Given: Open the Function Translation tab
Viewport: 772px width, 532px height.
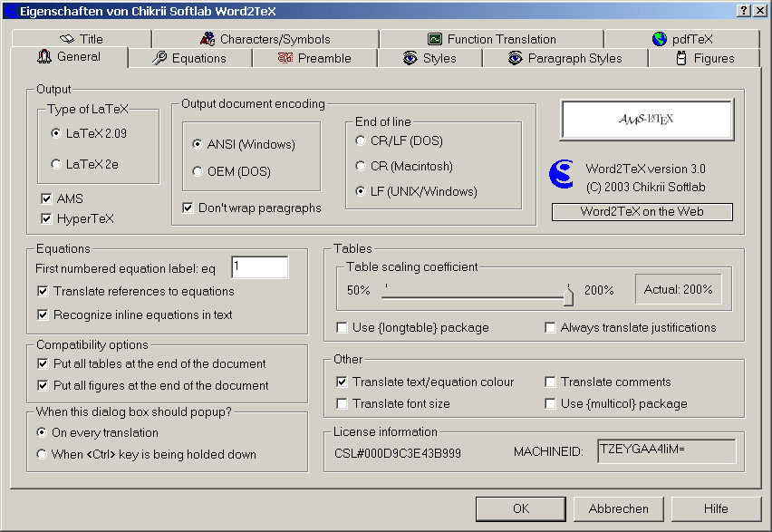Looking at the screenshot, I should [492, 39].
